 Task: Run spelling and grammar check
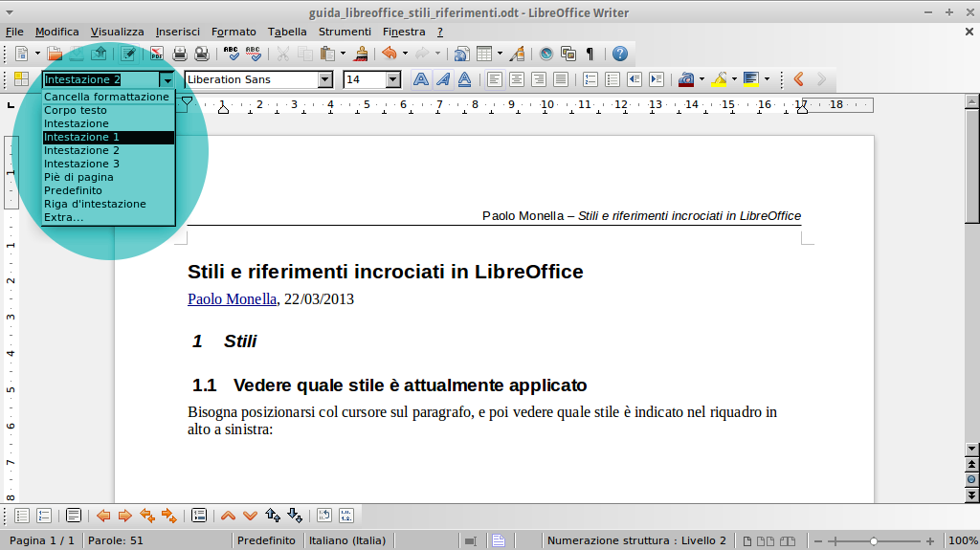coord(231,54)
